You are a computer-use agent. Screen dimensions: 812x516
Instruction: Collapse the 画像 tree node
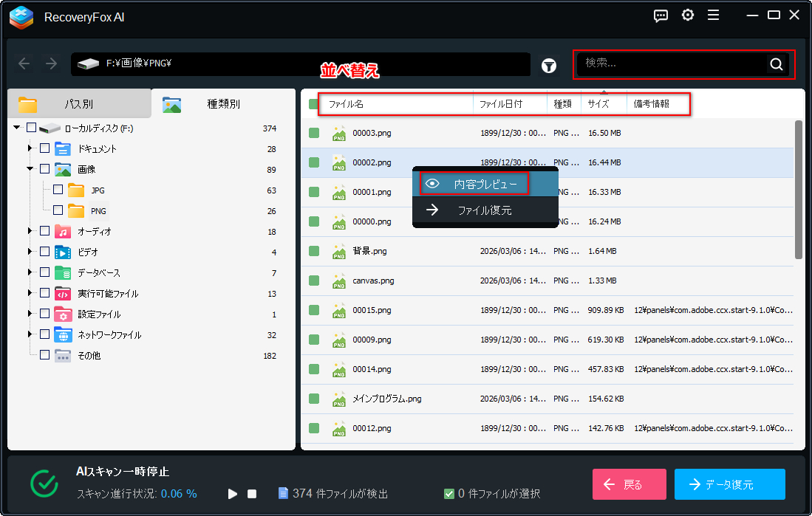30,169
